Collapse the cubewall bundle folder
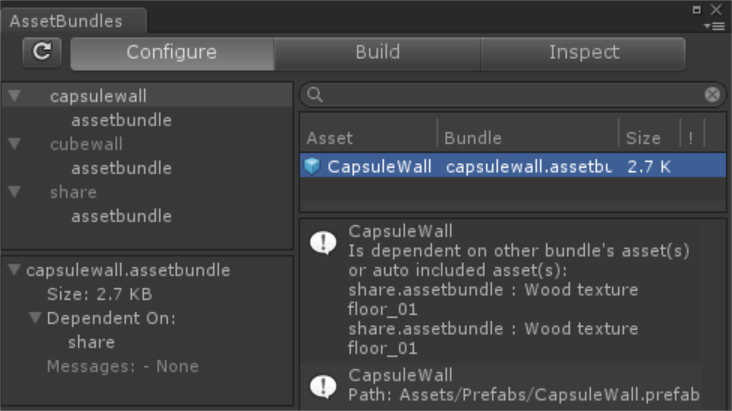Viewport: 732px width, 411px height. click(x=14, y=144)
